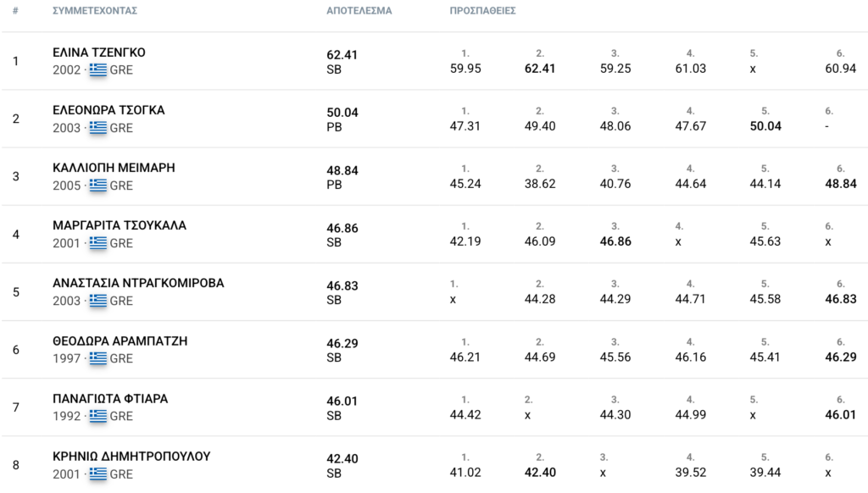
Task: Open athlete ΚΑΛΛΙΟΠΗ ΜΕΙΜΑΡΗ's name
Action: pyautogui.click(x=114, y=168)
